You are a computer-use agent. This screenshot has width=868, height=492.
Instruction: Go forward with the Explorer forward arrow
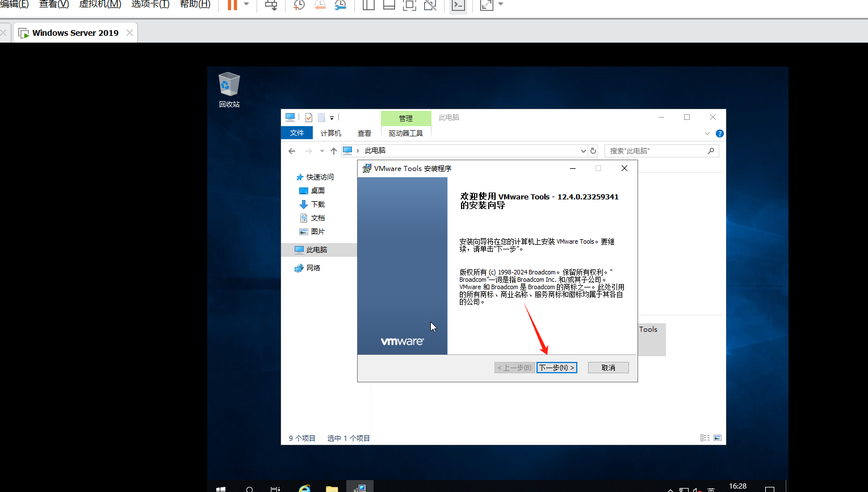pos(309,151)
